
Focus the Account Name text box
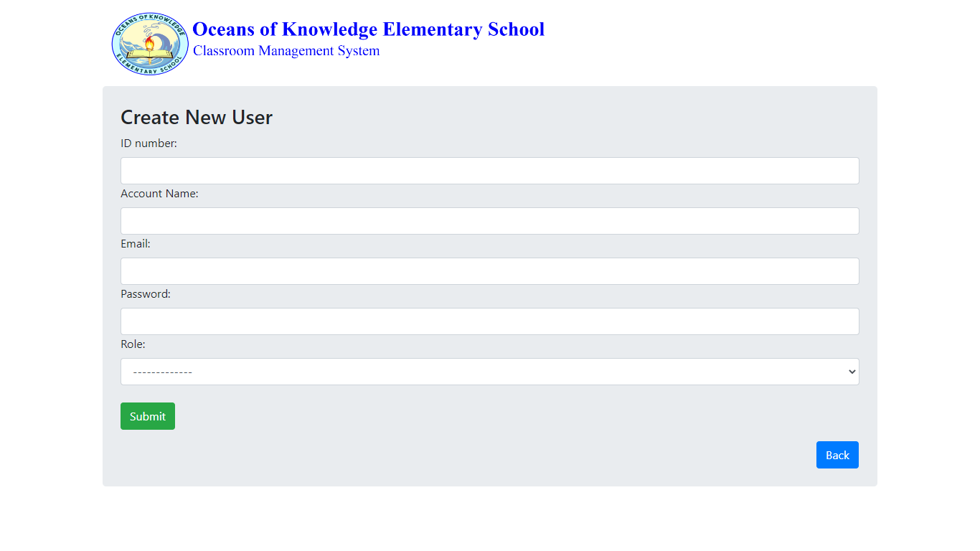[x=489, y=221]
